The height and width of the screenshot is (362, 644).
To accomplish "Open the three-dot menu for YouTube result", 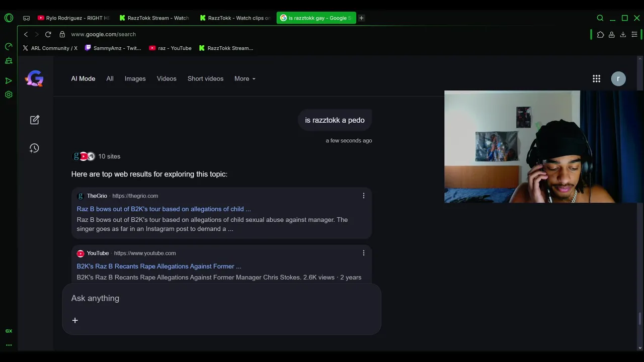I will tap(364, 253).
